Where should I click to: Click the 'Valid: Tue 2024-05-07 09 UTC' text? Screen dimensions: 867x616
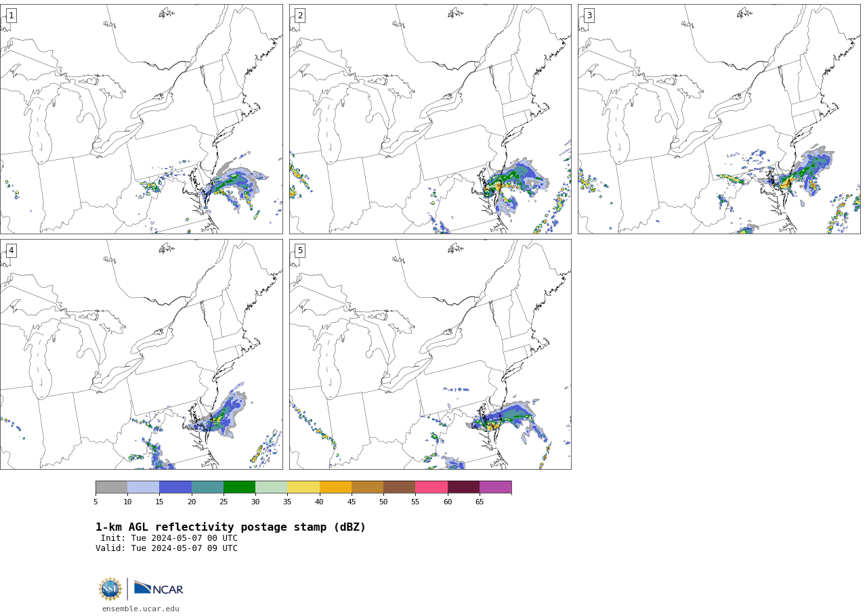167,548
